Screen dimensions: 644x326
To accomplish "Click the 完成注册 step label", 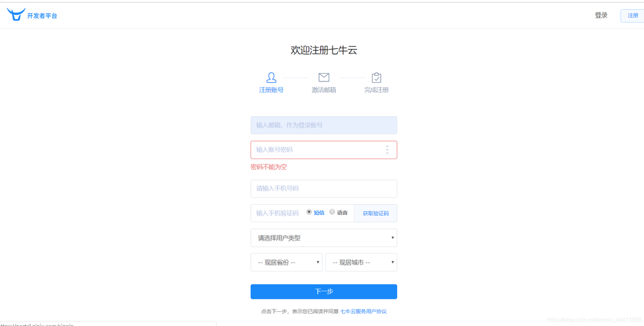I will tap(376, 91).
